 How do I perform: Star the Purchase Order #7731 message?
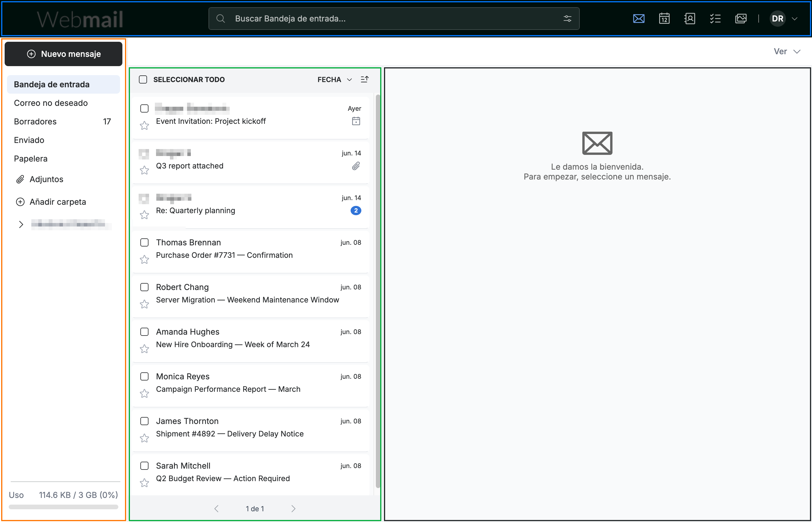point(144,260)
